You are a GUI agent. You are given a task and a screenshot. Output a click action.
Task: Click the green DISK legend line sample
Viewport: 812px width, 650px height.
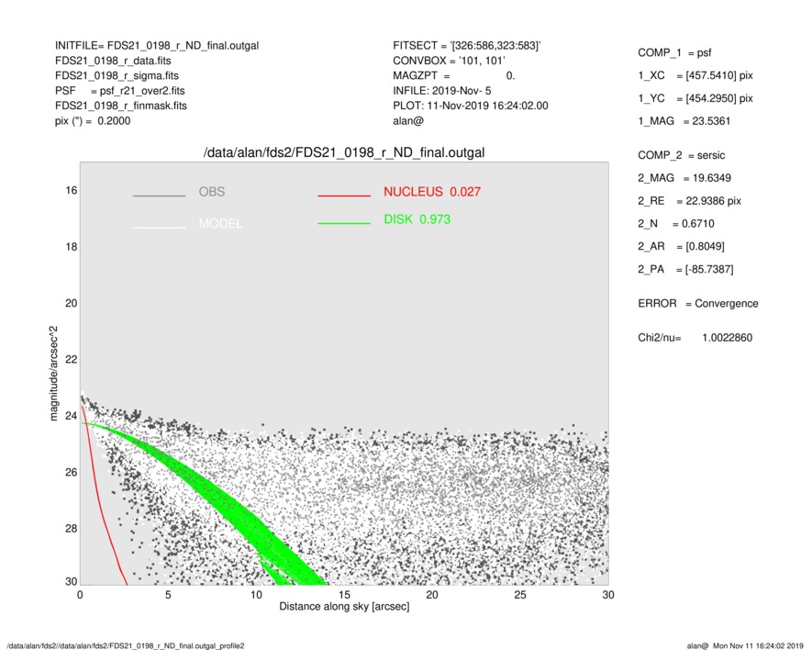pos(344,223)
